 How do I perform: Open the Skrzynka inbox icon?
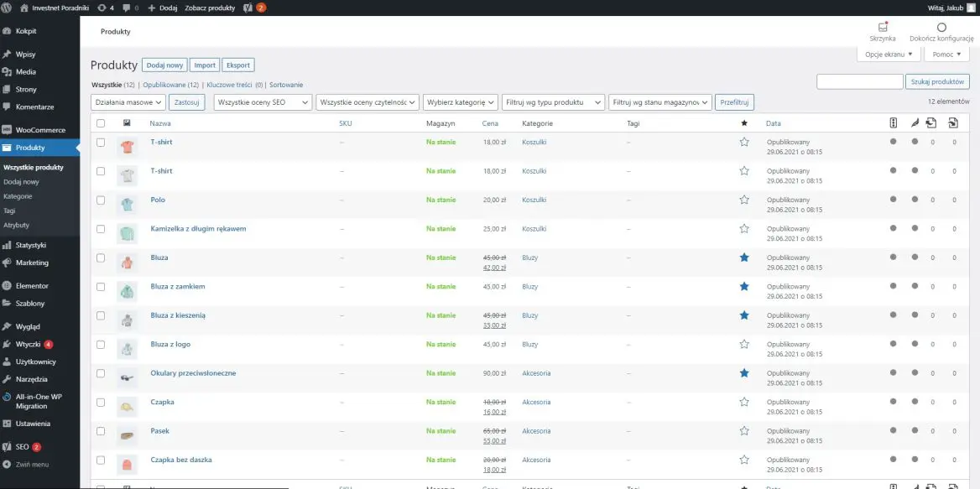(x=883, y=28)
